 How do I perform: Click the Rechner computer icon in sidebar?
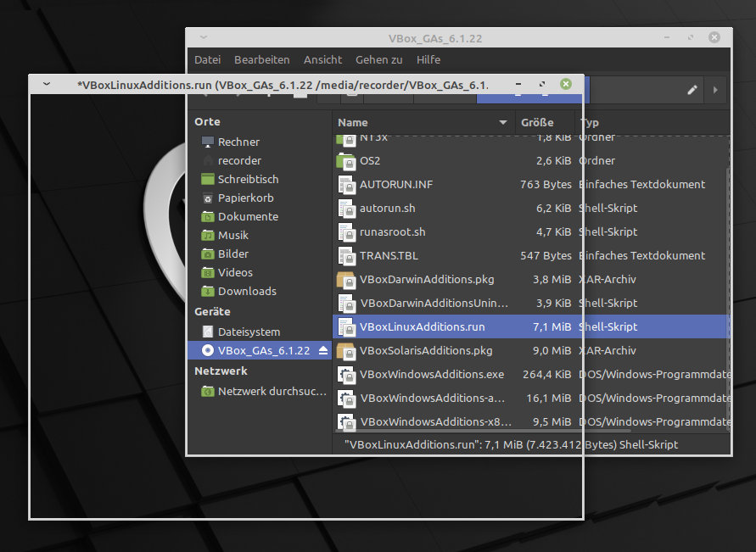tap(207, 142)
